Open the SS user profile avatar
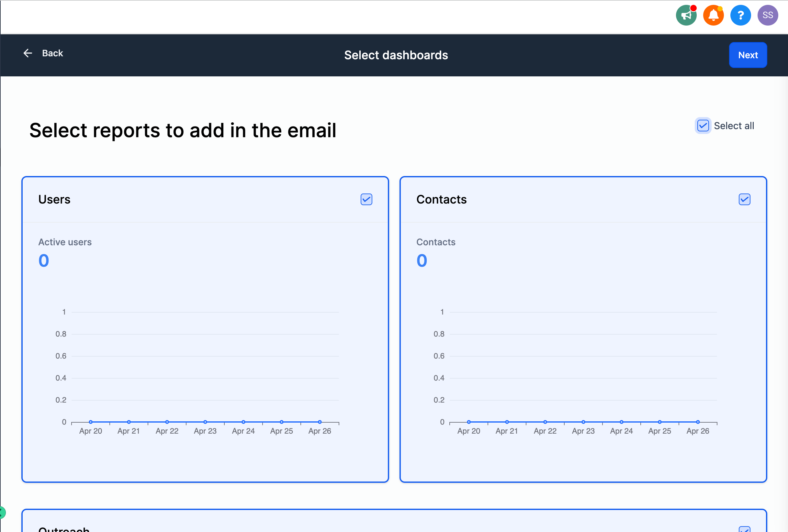788x532 pixels. [767, 16]
